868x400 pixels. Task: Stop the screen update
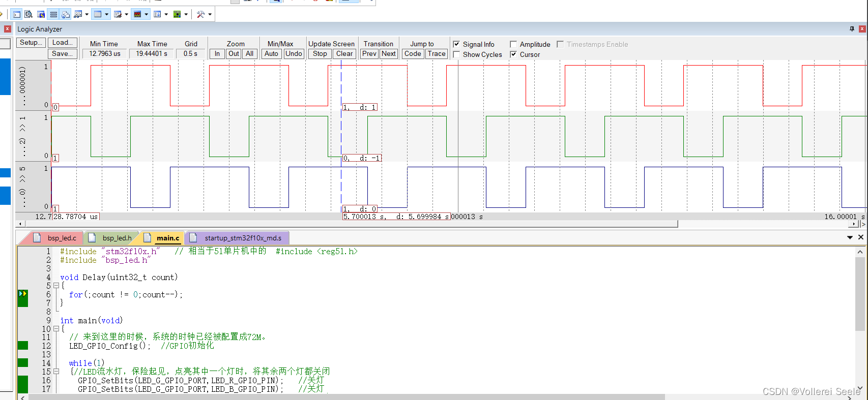tap(320, 53)
